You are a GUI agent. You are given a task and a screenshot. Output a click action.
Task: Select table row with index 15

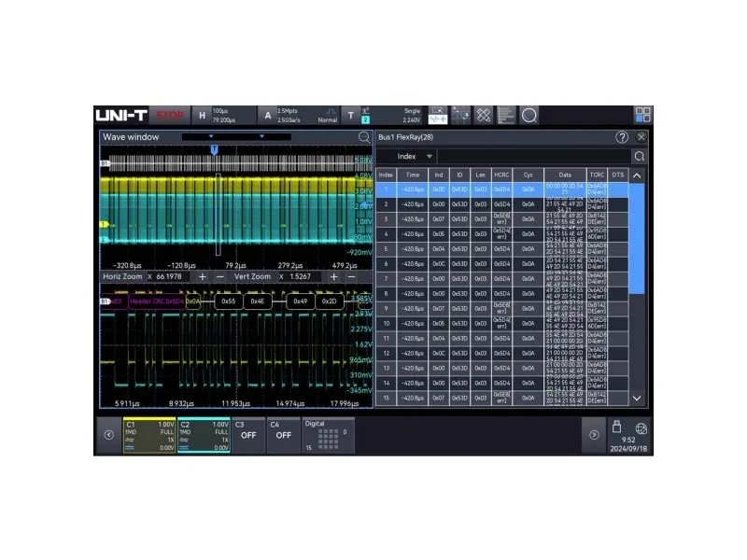(x=502, y=399)
